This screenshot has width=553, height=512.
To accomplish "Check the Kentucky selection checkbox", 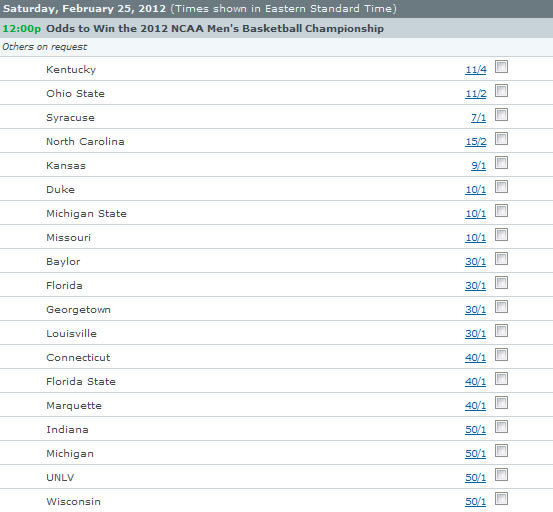I will click(501, 67).
